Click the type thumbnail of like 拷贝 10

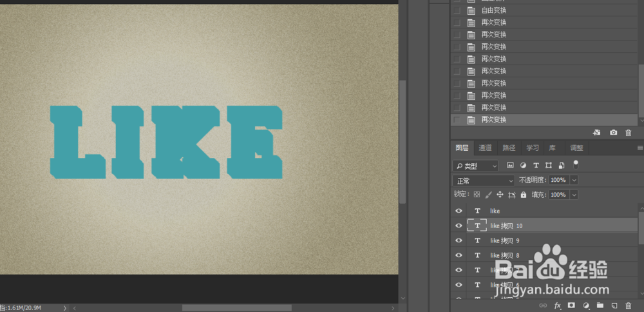pyautogui.click(x=477, y=225)
